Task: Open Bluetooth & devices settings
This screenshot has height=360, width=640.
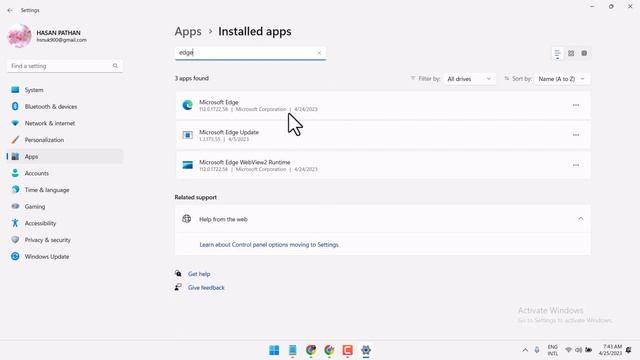Action: (64, 107)
